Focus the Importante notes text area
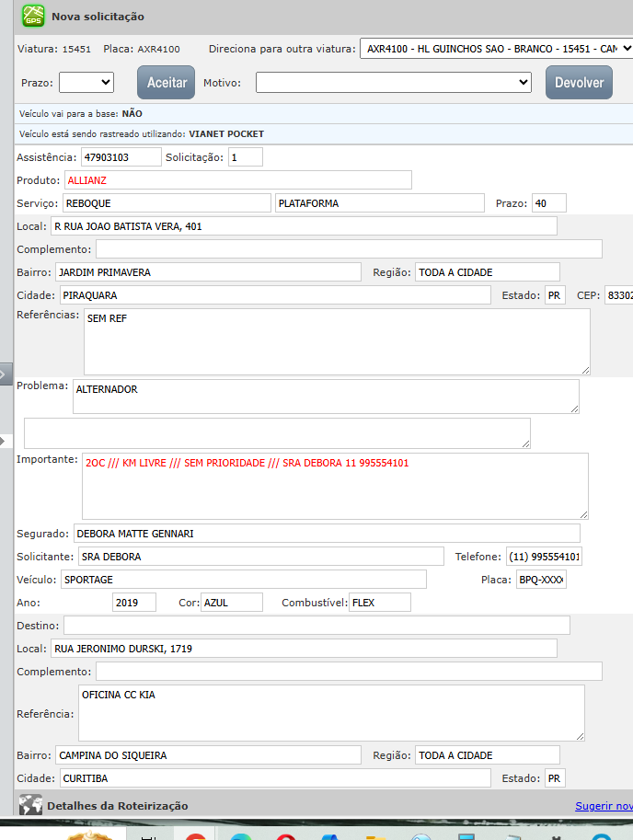 [334, 486]
